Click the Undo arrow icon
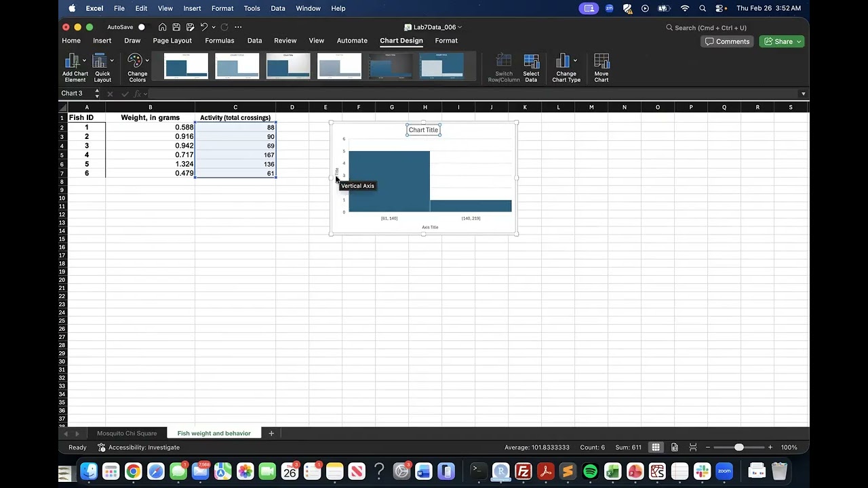 coord(203,27)
